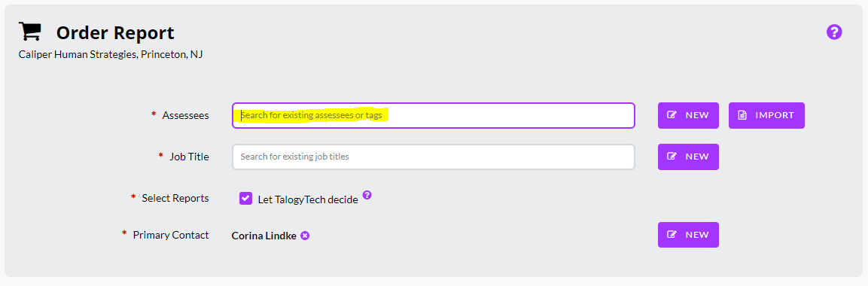Image resolution: width=868 pixels, height=286 pixels.
Task: Select the Corina Lindke contact name
Action: pyautogui.click(x=264, y=236)
